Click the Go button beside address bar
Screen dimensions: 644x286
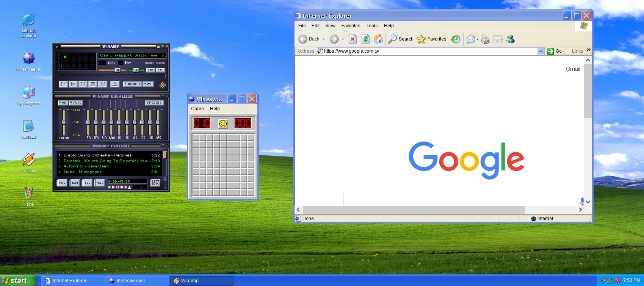pos(555,51)
